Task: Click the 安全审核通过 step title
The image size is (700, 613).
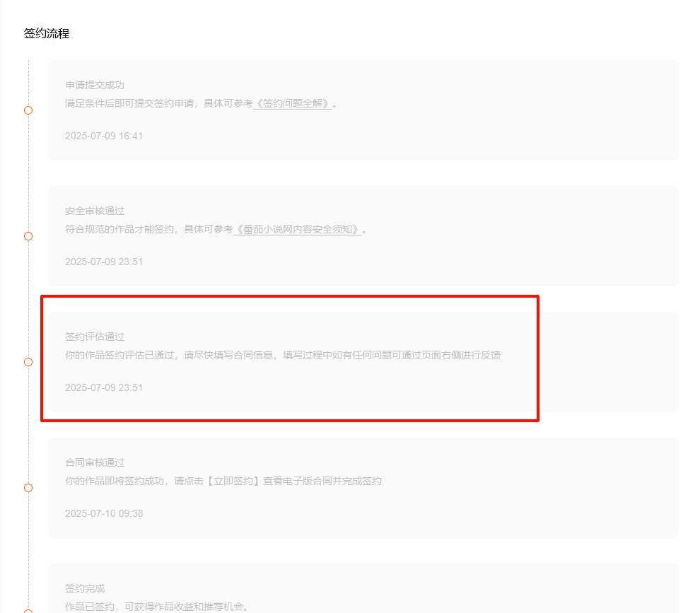Action: click(x=95, y=211)
